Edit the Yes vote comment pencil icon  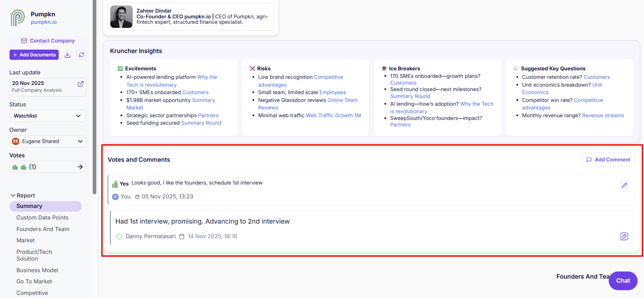click(624, 185)
